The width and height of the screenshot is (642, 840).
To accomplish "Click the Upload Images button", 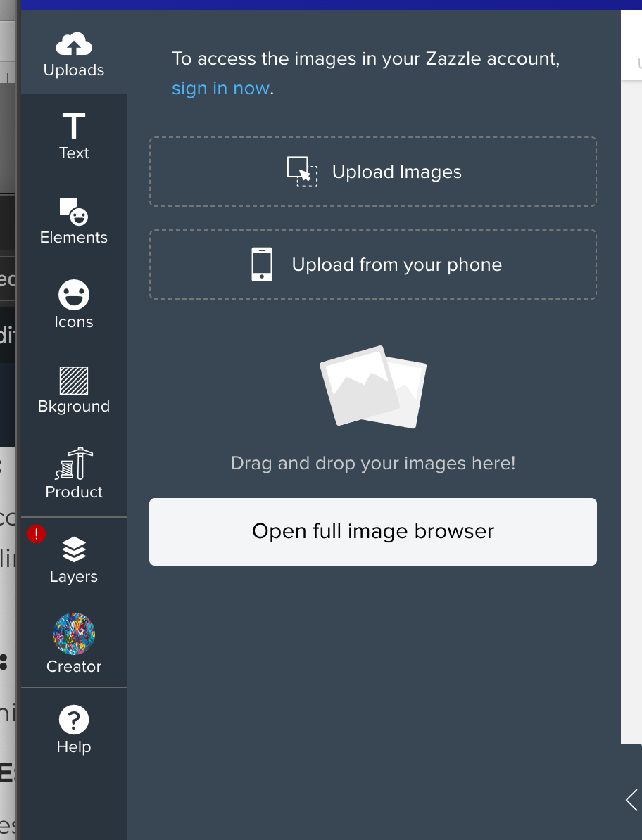I will click(373, 172).
